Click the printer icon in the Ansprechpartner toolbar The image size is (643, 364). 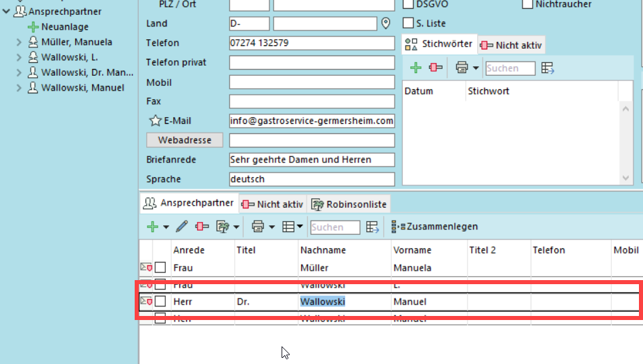[257, 227]
